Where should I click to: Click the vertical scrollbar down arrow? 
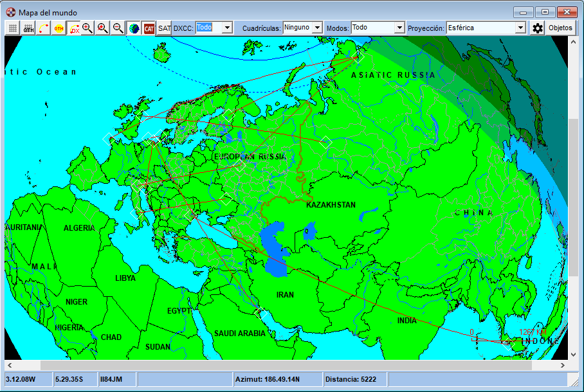(x=573, y=354)
